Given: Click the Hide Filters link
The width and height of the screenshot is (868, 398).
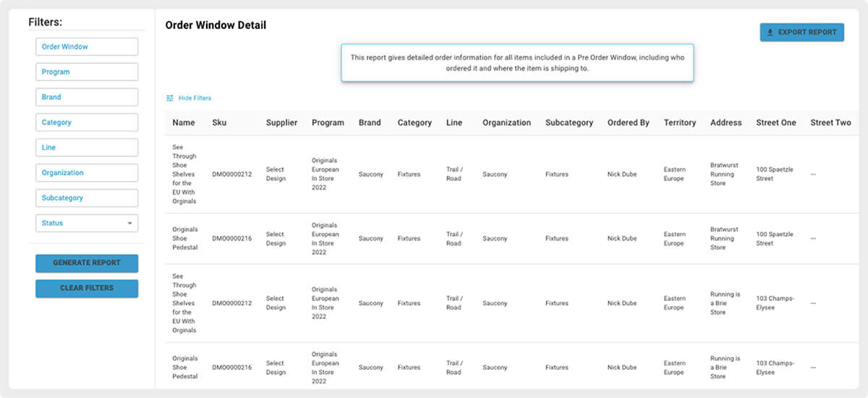Looking at the screenshot, I should click(x=195, y=98).
